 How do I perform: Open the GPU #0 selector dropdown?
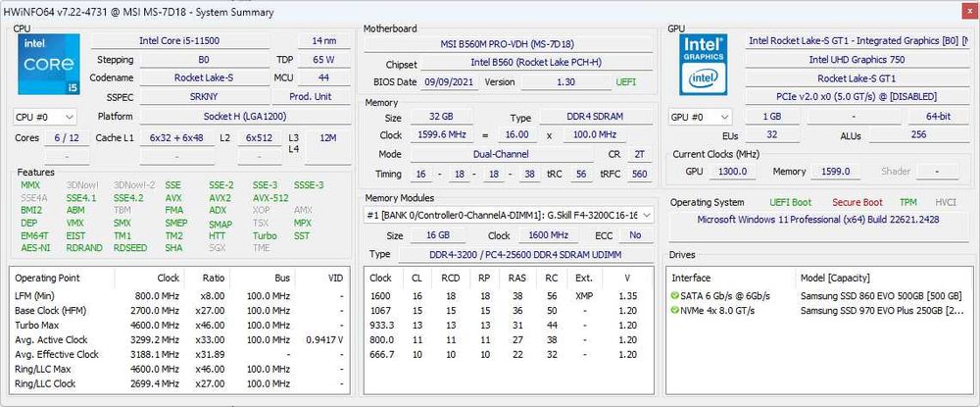pos(700,117)
